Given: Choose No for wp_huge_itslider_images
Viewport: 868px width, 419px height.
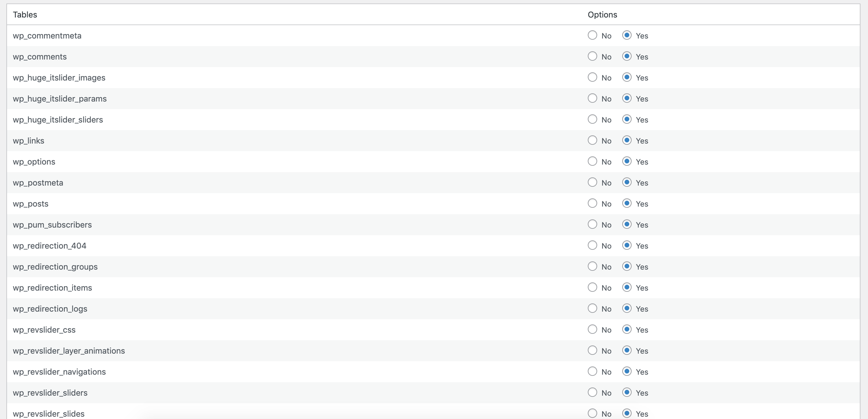Looking at the screenshot, I should tap(592, 77).
